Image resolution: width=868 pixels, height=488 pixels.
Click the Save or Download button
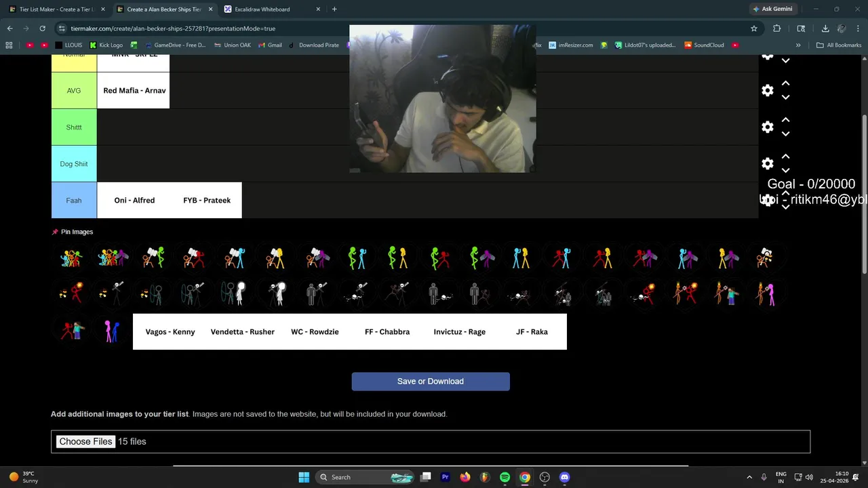click(431, 382)
